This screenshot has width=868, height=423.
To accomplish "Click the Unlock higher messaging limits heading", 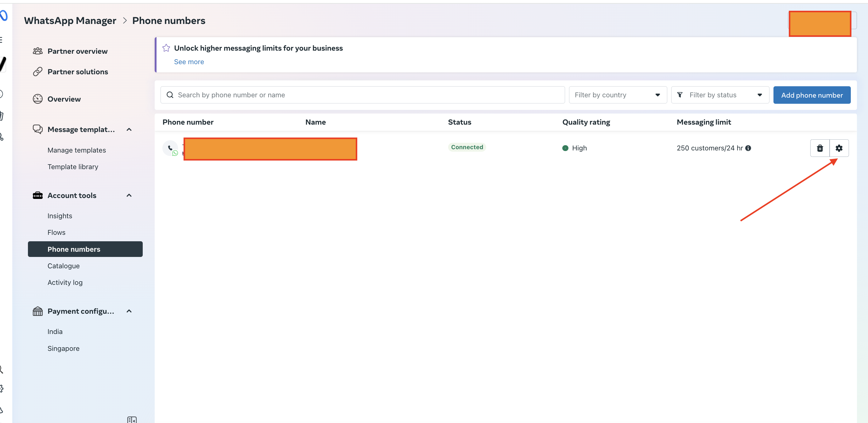I will click(258, 48).
